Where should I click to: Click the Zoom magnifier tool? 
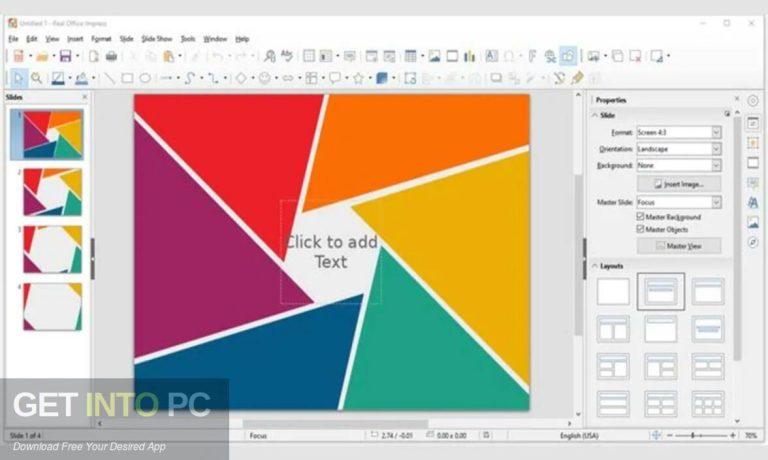tap(36, 78)
